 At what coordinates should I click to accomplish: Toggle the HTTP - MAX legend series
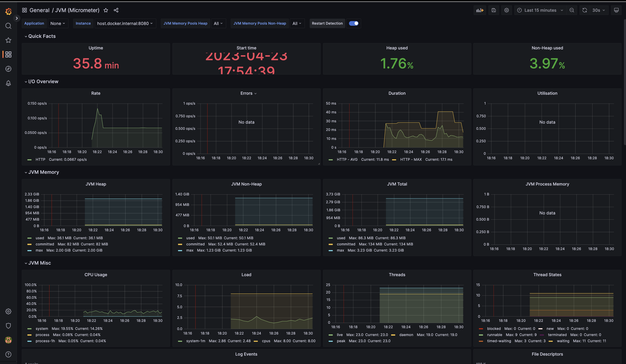coord(411,159)
